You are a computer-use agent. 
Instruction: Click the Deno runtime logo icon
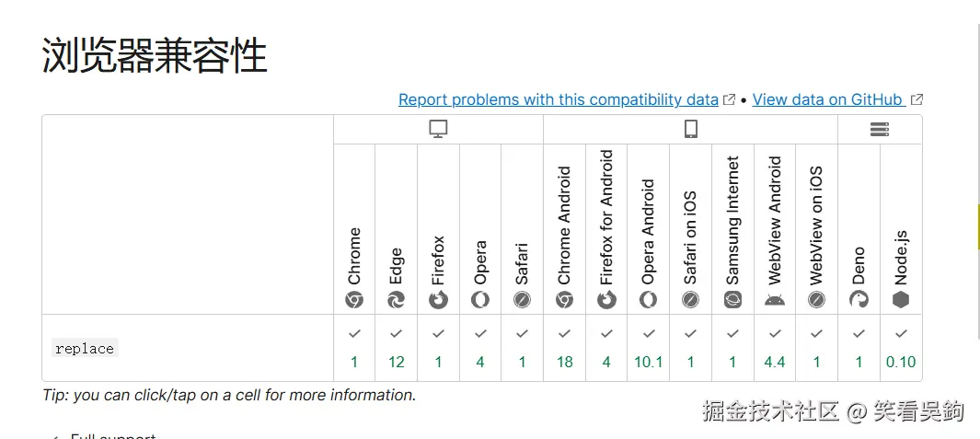click(x=859, y=299)
